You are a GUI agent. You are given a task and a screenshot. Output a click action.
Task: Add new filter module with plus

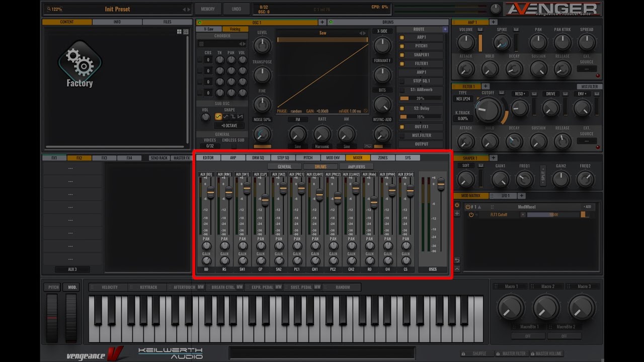click(x=486, y=86)
